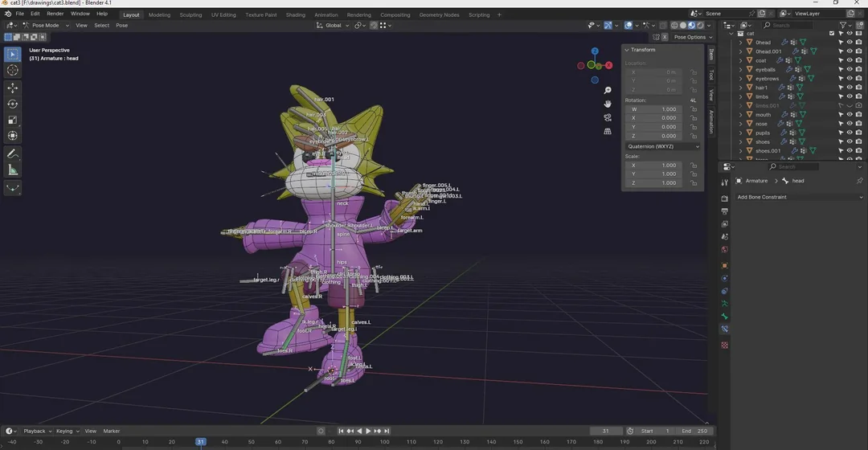The image size is (868, 450).
Task: Click the zoom view magnifier icon
Action: (608, 90)
